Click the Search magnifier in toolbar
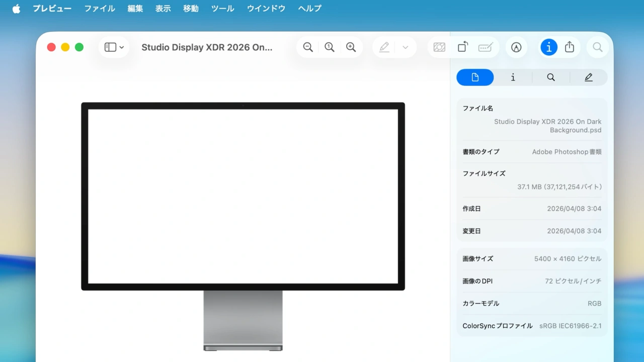The width and height of the screenshot is (644, 362). click(598, 47)
